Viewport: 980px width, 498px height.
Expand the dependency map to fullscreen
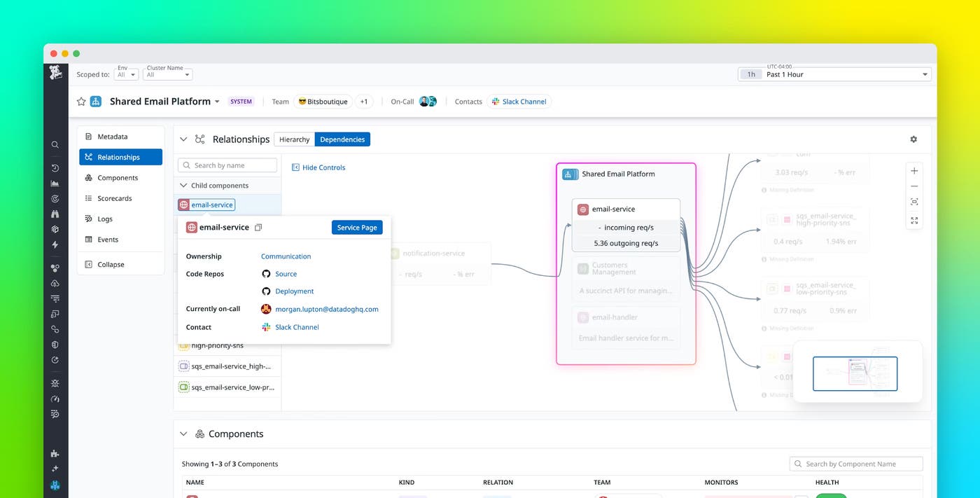(914, 221)
